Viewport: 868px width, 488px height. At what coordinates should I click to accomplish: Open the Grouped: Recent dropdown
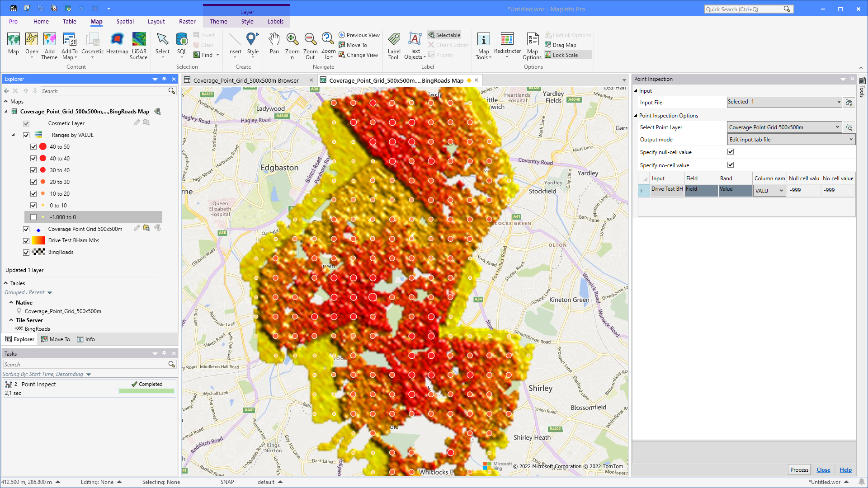click(x=50, y=293)
